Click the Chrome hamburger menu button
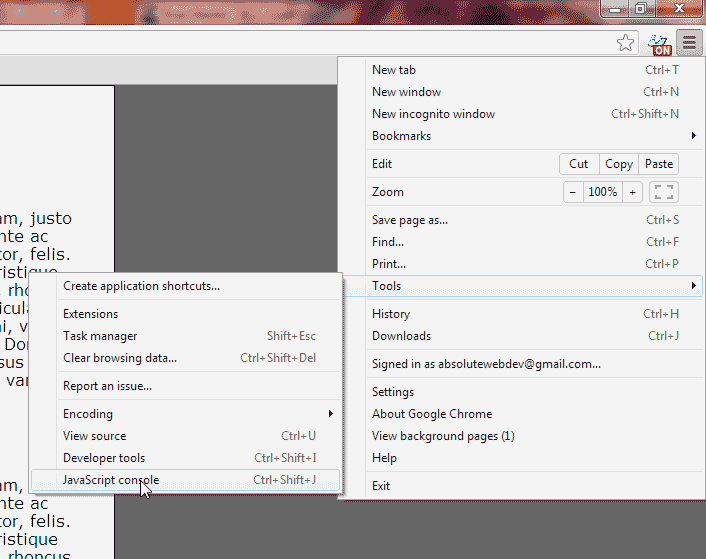The width and height of the screenshot is (706, 559). click(689, 43)
